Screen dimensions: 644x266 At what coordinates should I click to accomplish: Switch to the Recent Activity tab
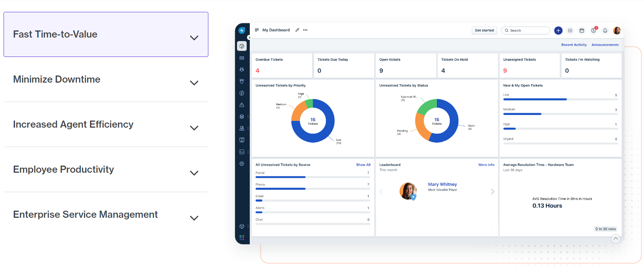click(574, 45)
